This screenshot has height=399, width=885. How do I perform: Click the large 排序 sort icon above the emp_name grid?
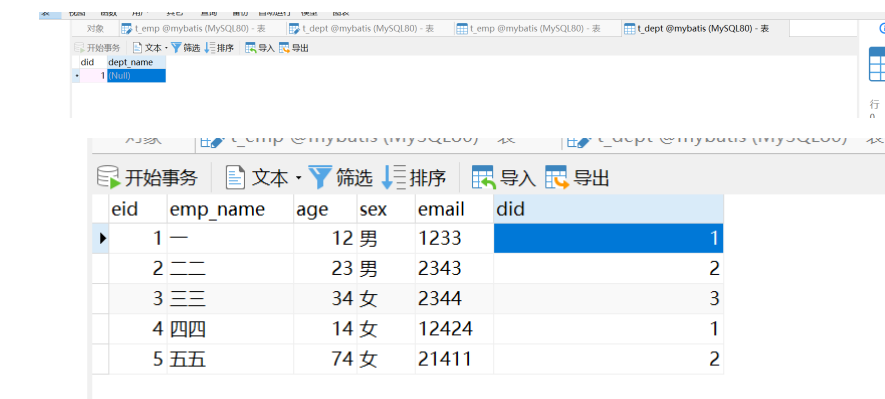(x=393, y=178)
